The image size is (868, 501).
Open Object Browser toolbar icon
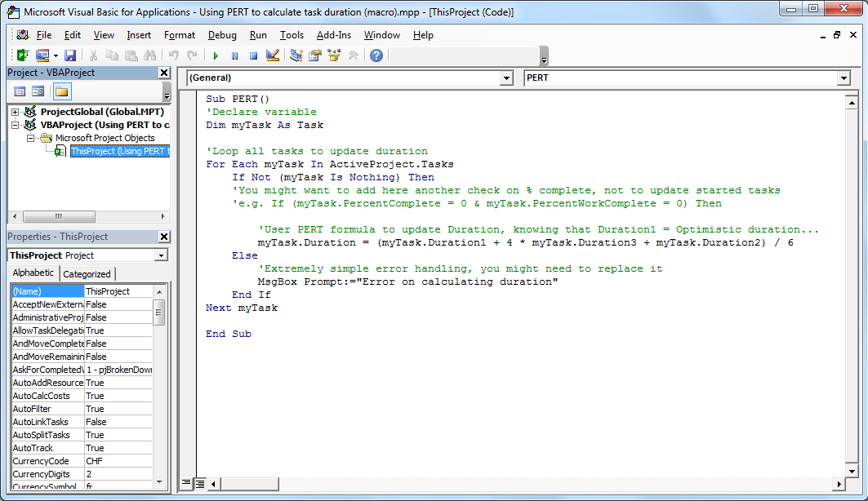334,55
